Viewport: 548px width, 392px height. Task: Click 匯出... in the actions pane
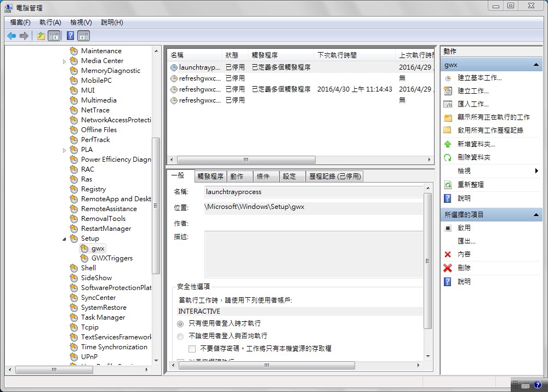(x=466, y=241)
